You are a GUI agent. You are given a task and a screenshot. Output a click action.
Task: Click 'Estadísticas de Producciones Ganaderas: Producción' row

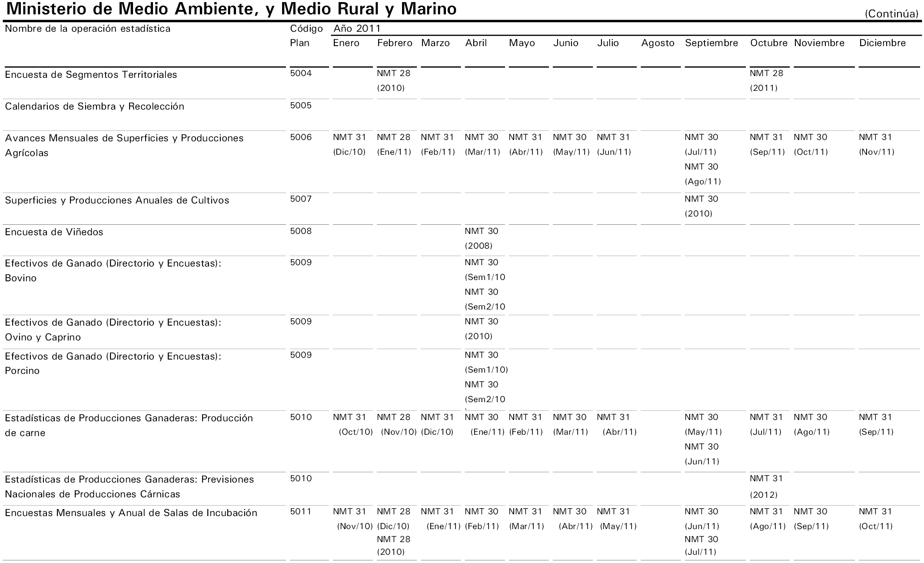pyautogui.click(x=129, y=418)
